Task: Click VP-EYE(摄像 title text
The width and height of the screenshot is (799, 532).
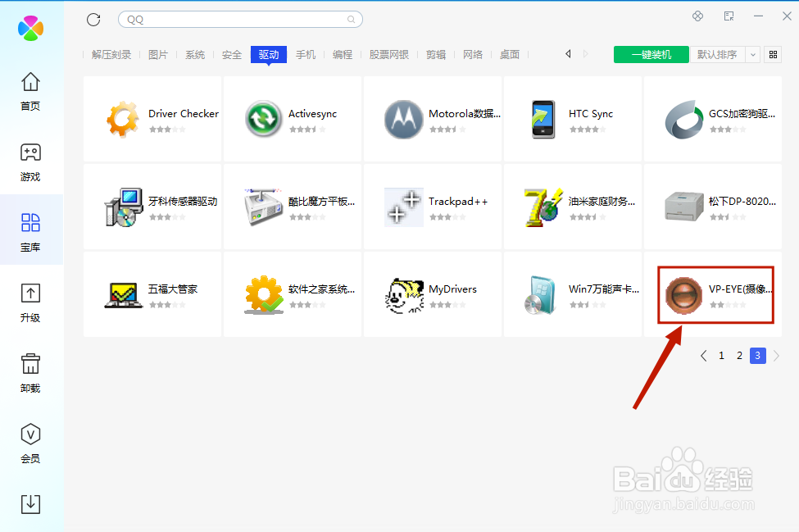Action: (x=741, y=289)
